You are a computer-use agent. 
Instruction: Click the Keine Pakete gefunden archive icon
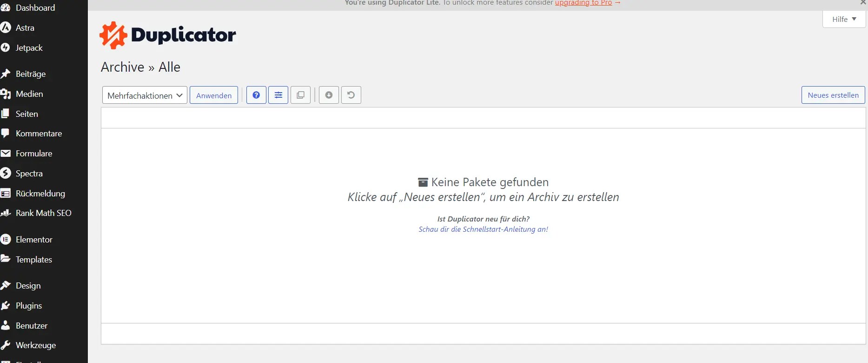coord(423,182)
